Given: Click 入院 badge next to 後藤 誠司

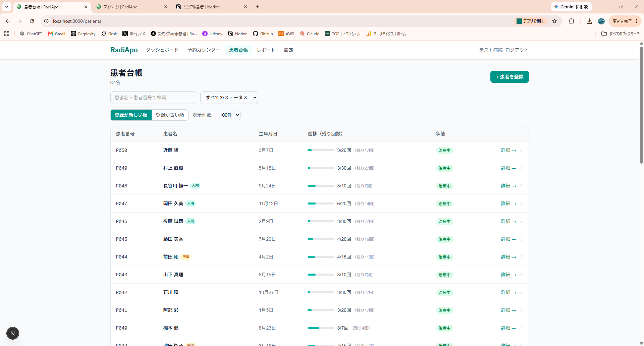Looking at the screenshot, I should [x=191, y=221].
